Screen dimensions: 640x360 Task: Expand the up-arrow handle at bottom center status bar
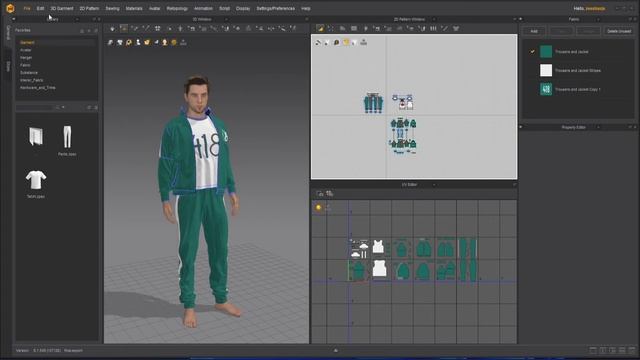point(336,350)
